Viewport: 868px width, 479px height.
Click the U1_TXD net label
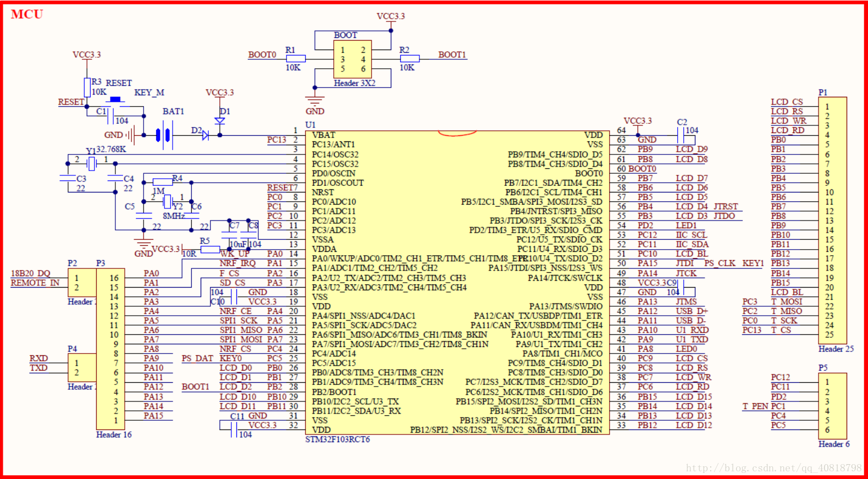tap(692, 339)
